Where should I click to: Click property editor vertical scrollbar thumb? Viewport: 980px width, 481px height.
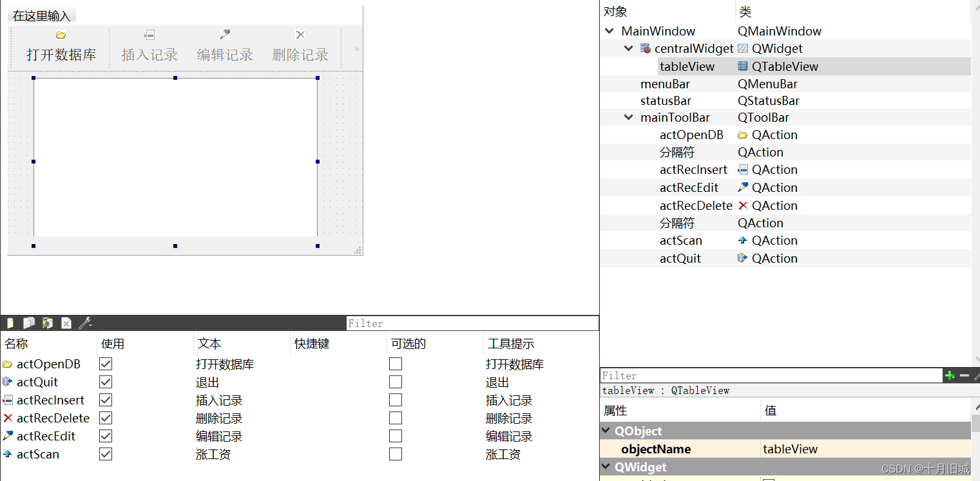click(x=975, y=423)
